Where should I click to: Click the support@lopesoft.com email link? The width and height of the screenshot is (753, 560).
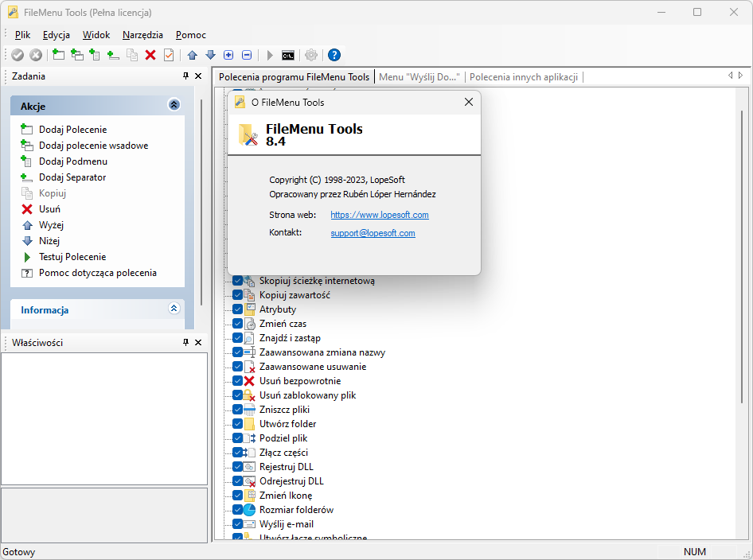(373, 233)
